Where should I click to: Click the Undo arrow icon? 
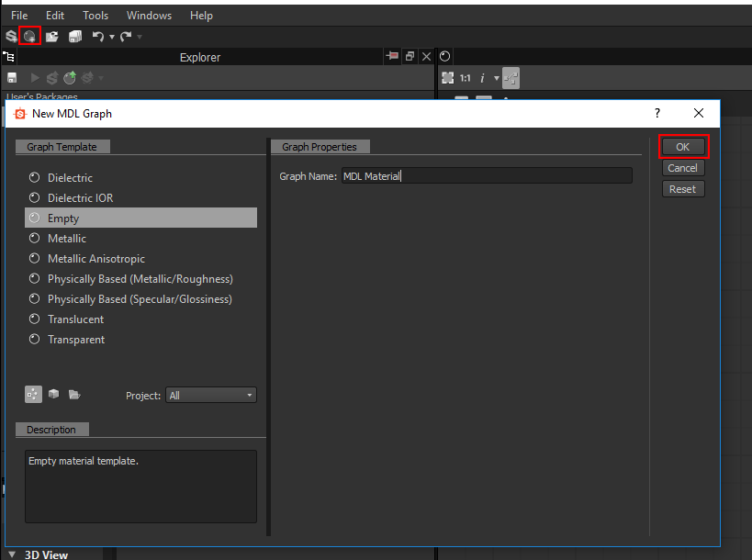click(97, 37)
